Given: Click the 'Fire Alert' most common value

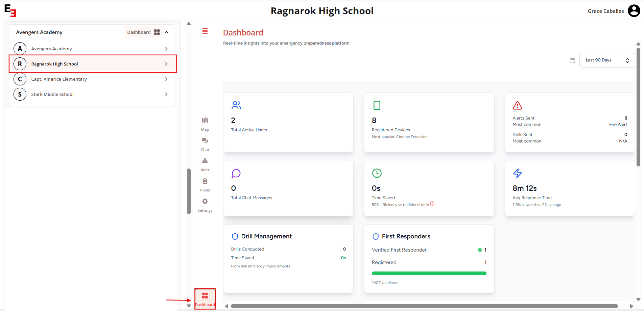Looking at the screenshot, I should point(618,125).
